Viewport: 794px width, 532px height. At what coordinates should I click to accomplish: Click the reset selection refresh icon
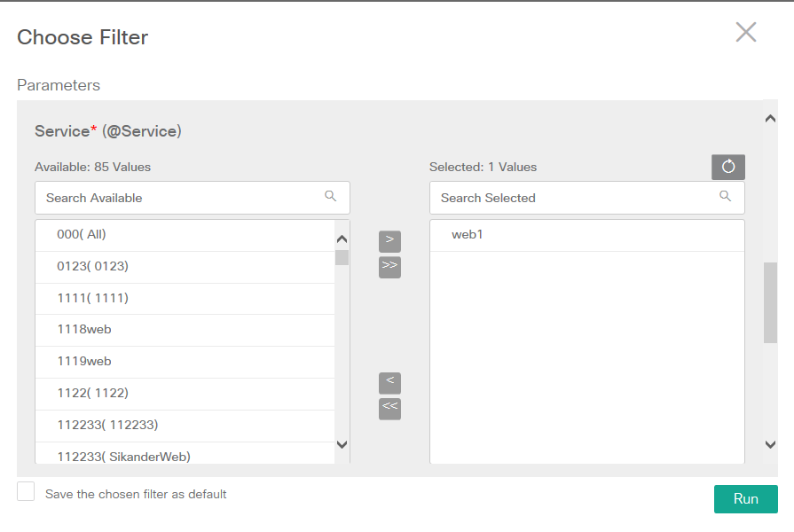point(727,167)
